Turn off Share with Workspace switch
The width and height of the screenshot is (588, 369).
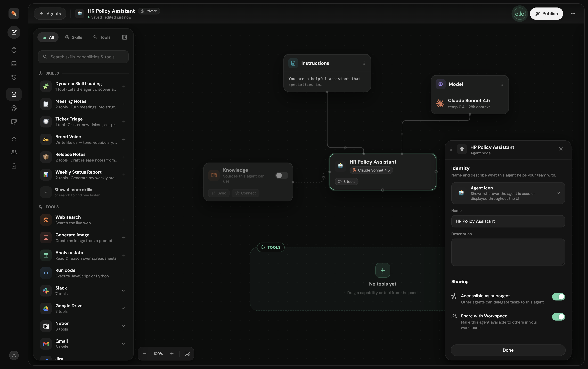pyautogui.click(x=559, y=317)
